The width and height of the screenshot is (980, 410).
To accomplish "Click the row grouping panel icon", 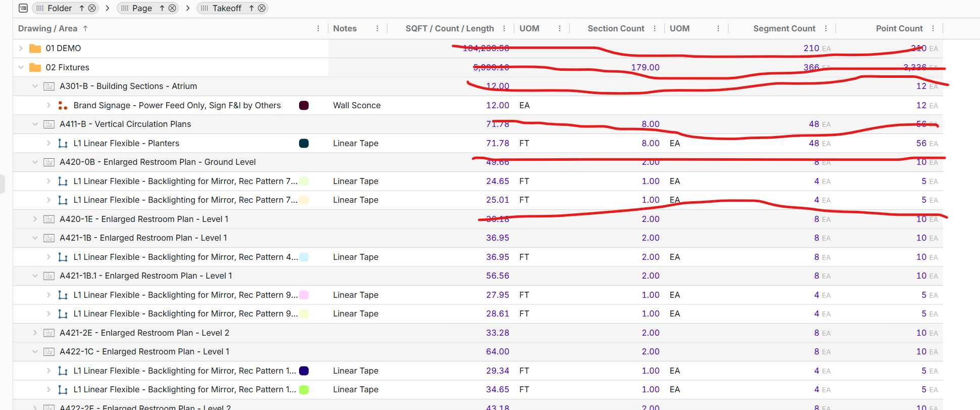I will pos(23,8).
